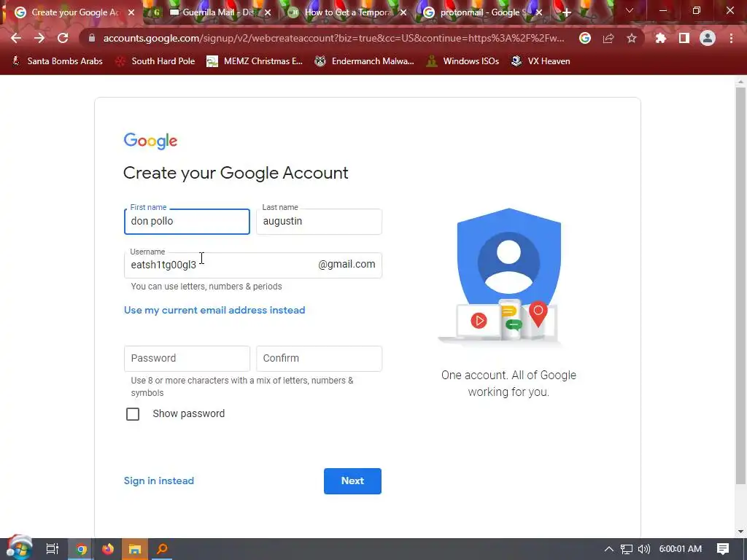
Task: Open Chrome three-dot menu
Action: coord(731,38)
